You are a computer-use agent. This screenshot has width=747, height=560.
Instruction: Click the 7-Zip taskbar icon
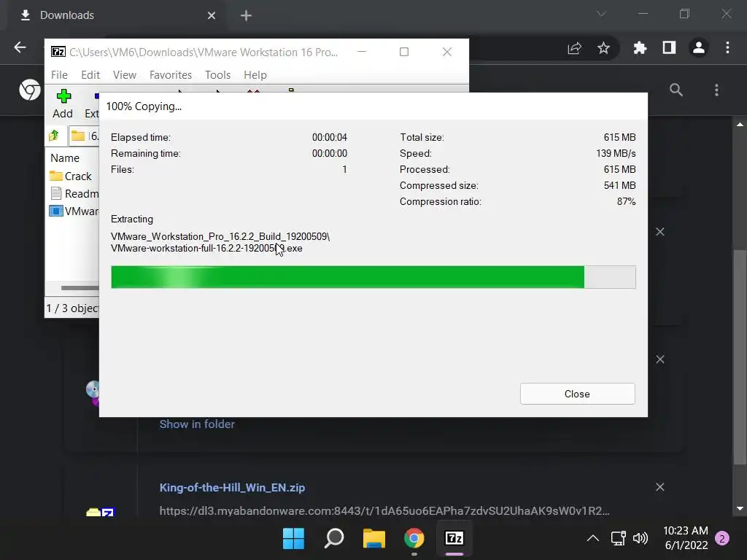[x=454, y=539]
